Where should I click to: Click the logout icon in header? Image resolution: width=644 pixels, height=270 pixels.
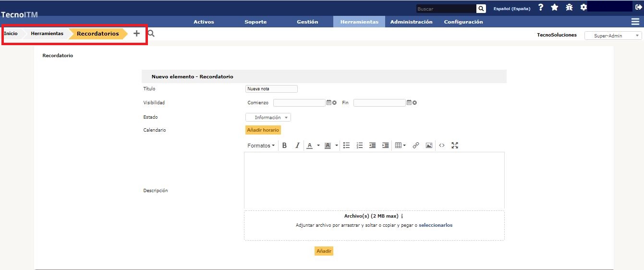click(638, 7)
